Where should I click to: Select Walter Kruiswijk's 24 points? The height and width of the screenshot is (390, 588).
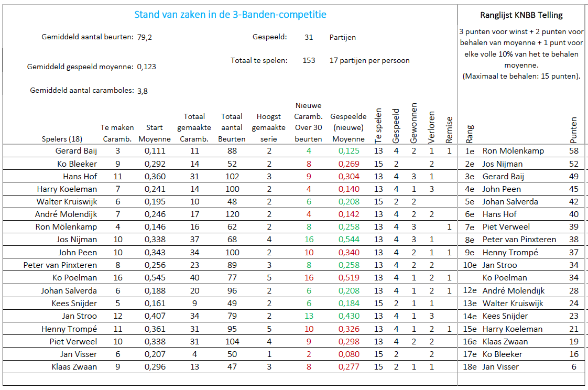pos(574,303)
